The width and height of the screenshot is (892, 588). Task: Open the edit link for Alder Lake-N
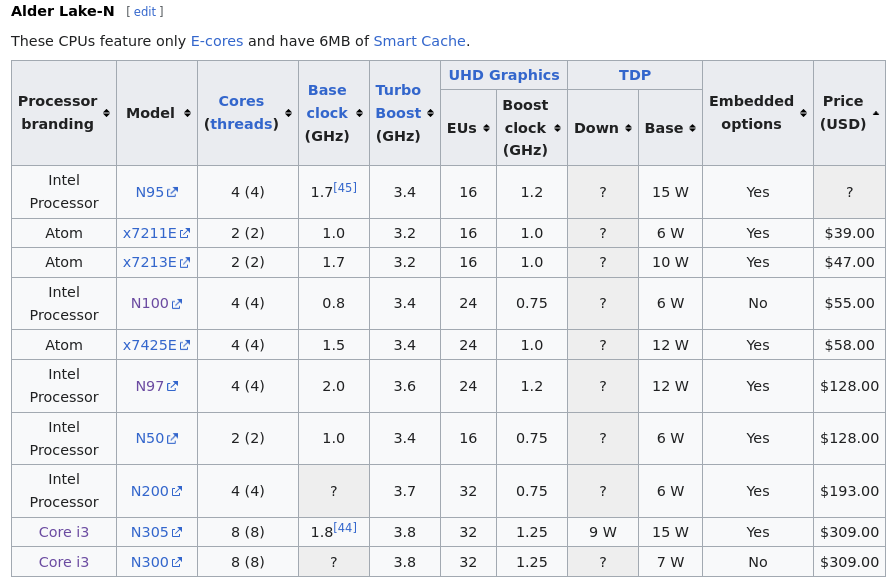tap(145, 12)
